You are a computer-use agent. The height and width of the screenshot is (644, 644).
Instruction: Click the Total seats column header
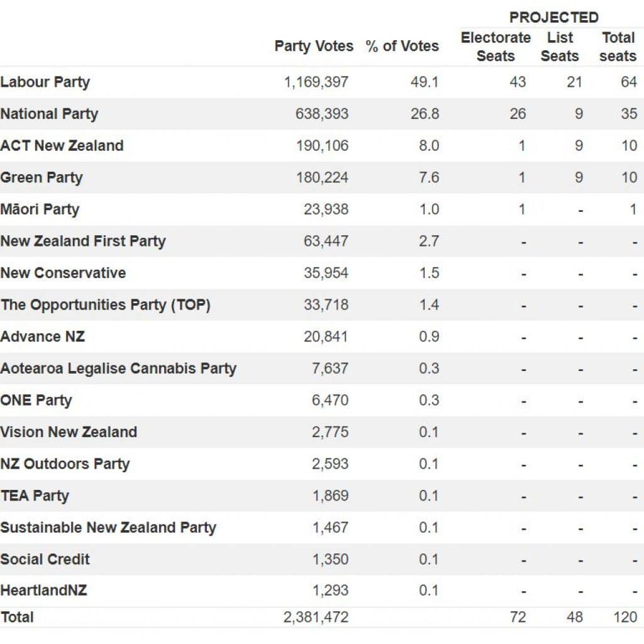618,47
